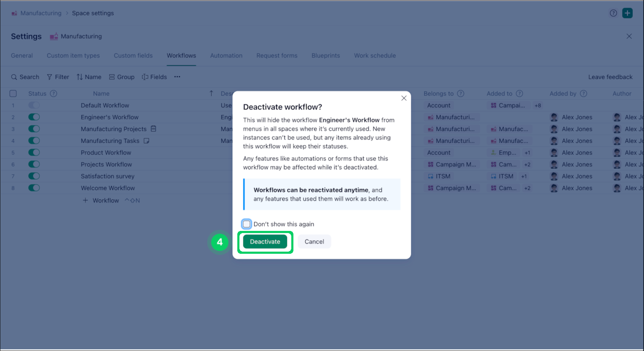Check the Don't show this again box
This screenshot has width=644, height=351.
tap(247, 224)
